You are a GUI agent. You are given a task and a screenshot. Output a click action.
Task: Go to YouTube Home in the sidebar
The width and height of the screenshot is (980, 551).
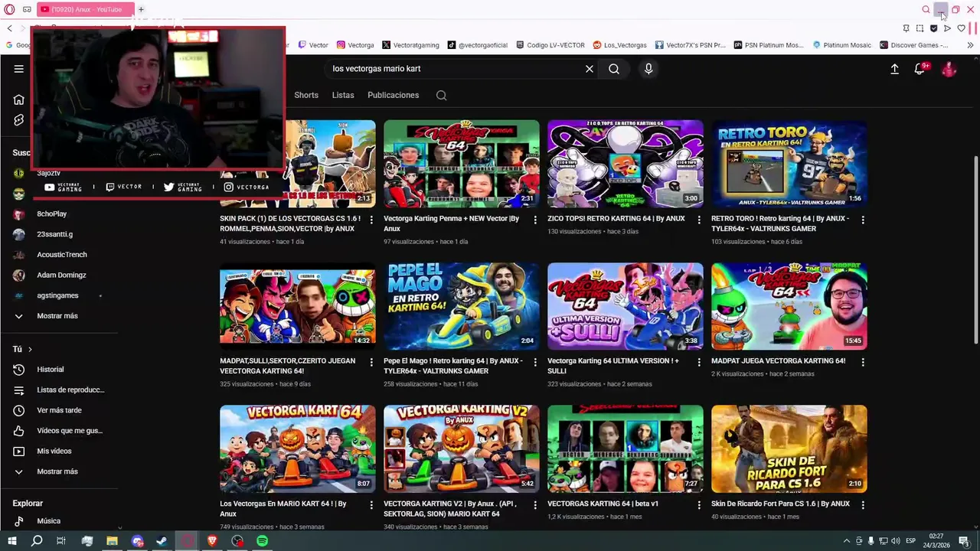pyautogui.click(x=18, y=99)
